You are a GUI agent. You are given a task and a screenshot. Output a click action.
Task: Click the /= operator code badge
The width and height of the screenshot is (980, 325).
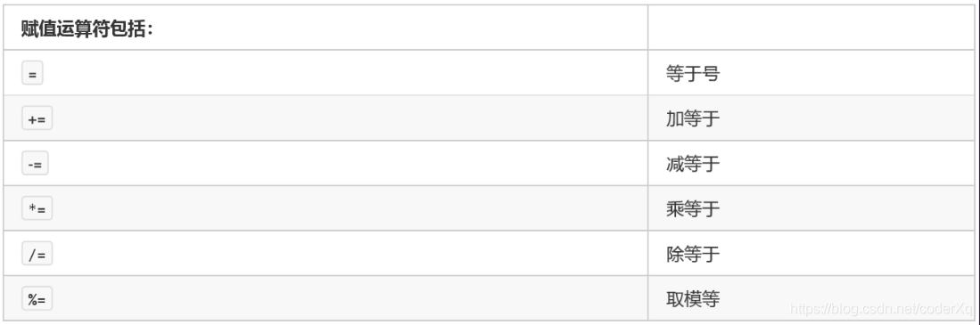click(37, 253)
